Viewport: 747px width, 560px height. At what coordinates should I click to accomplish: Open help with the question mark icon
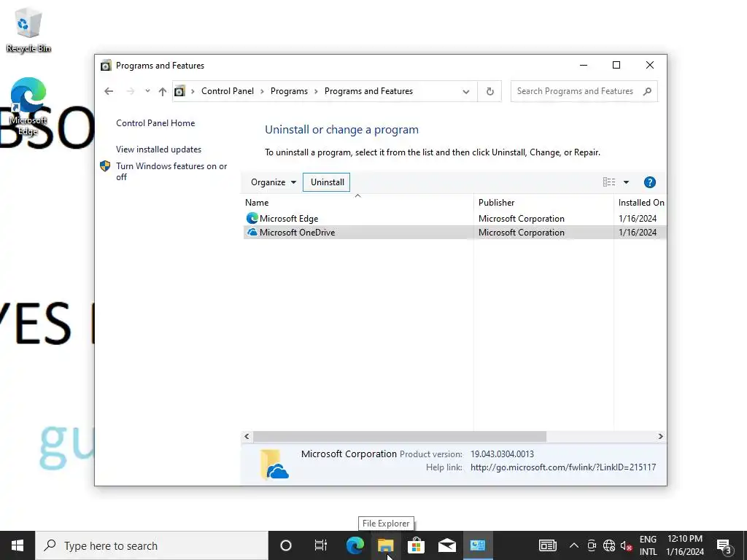pos(649,182)
